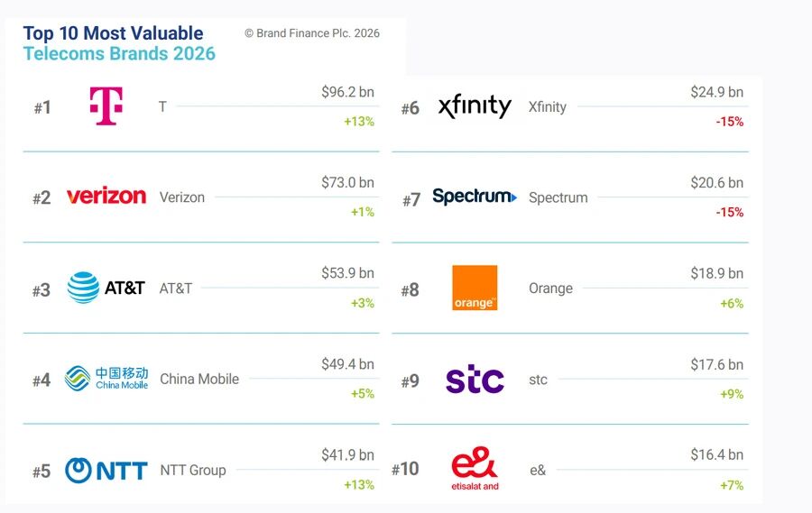
Task: Click the red Verizon logo
Action: click(106, 197)
